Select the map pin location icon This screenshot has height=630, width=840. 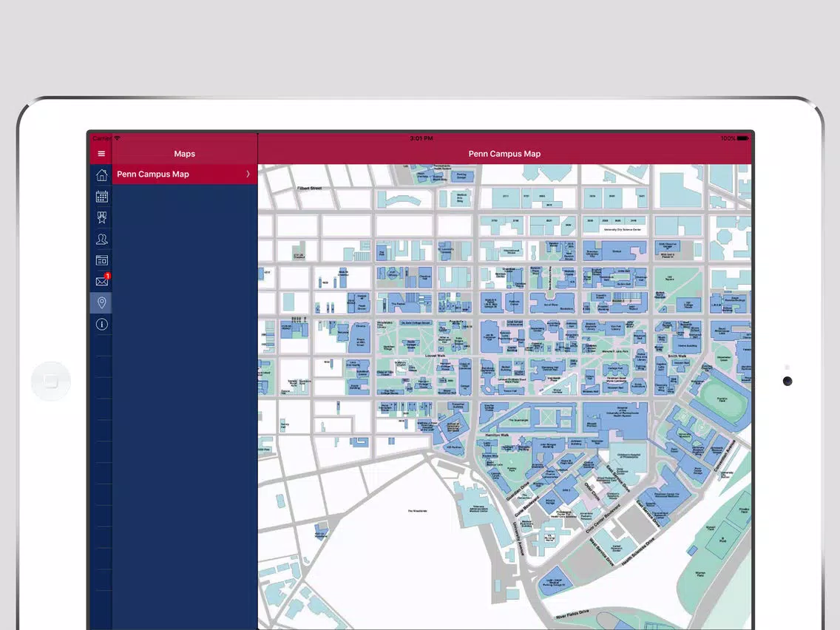coord(101,302)
